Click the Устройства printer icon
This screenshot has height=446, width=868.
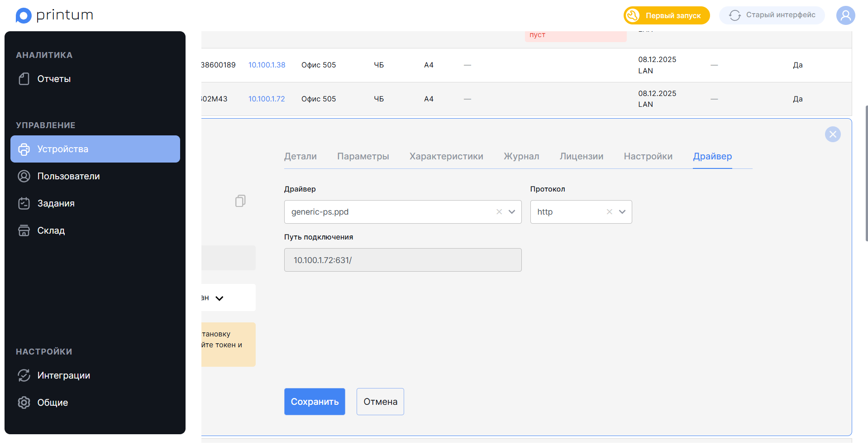click(24, 149)
